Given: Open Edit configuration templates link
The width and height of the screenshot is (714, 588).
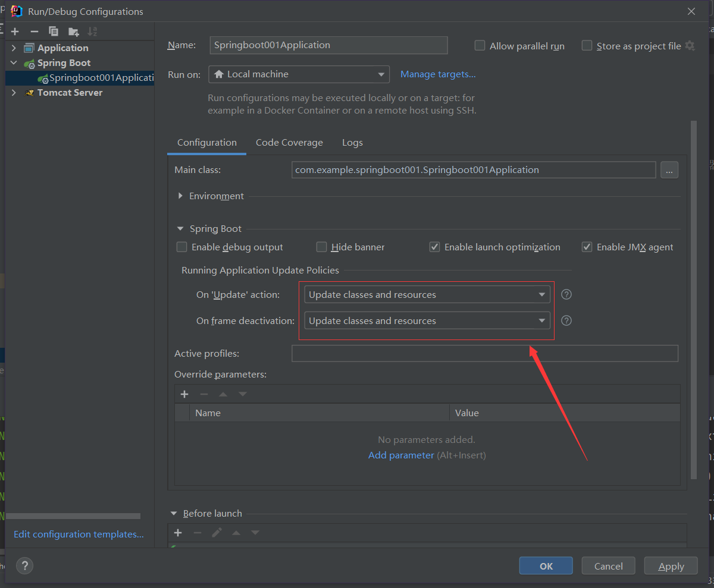Looking at the screenshot, I should [79, 534].
